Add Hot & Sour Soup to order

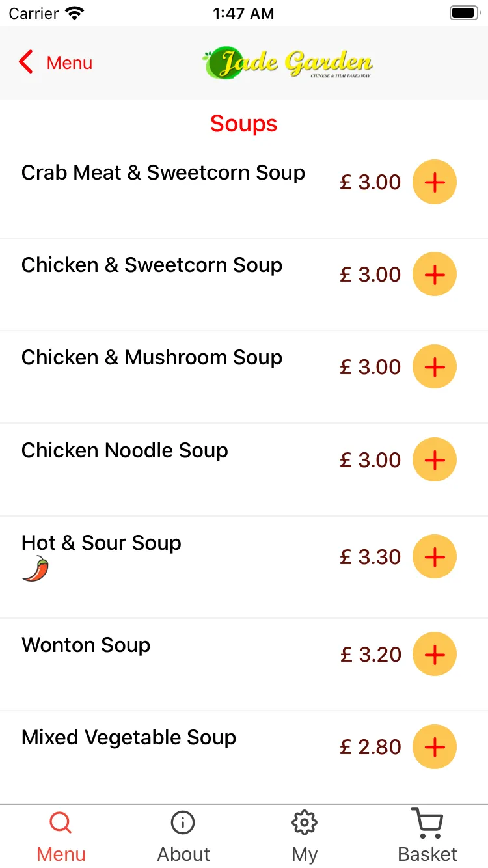pyautogui.click(x=435, y=557)
